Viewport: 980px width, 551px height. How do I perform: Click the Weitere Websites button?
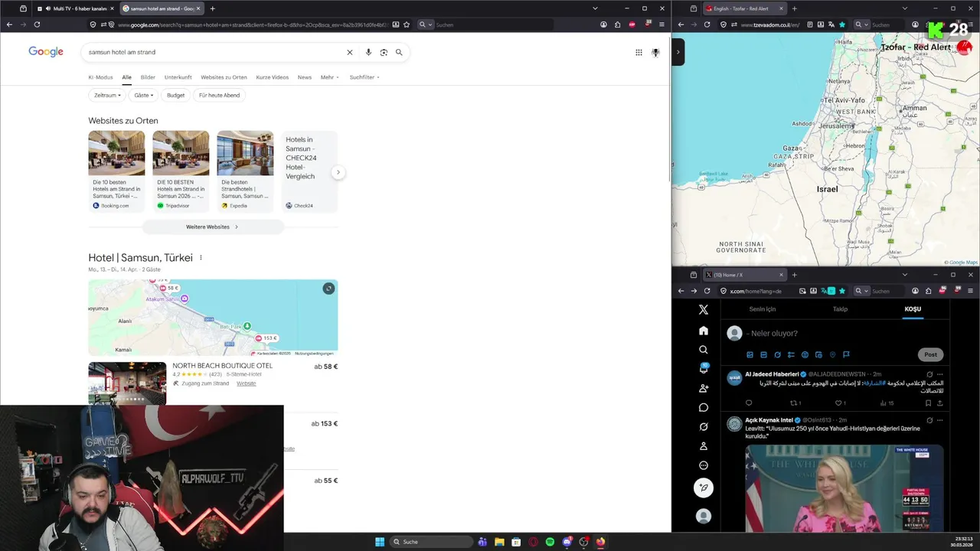click(213, 227)
